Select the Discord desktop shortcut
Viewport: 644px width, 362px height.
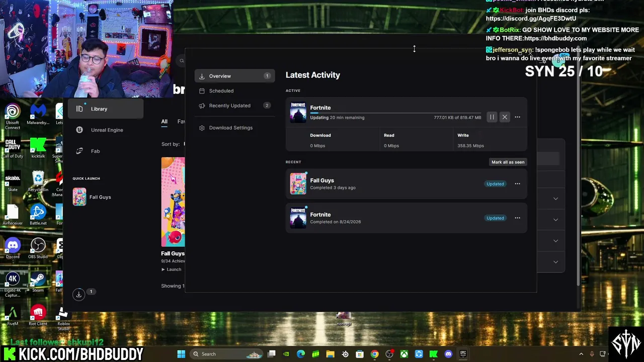(x=13, y=249)
